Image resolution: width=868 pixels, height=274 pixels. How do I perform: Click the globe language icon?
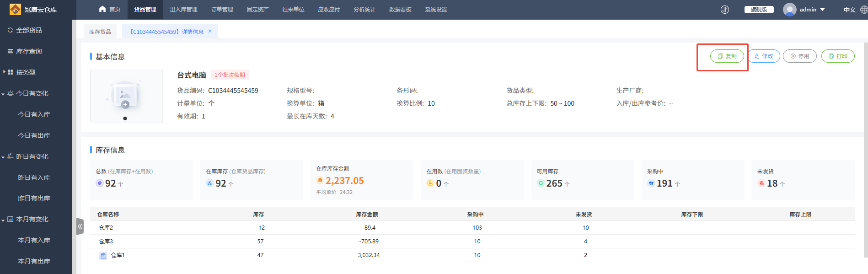863,10
